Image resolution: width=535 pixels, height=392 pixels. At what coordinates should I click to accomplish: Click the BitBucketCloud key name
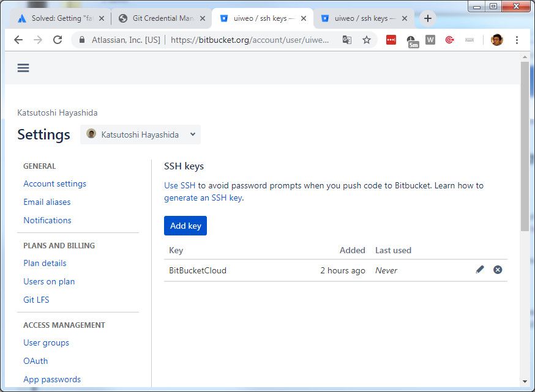tap(198, 270)
